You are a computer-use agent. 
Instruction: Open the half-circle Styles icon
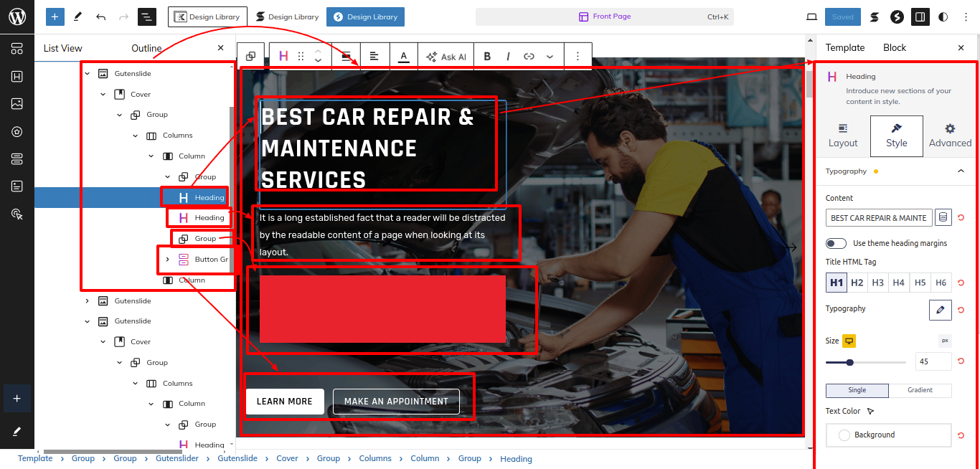tap(943, 16)
